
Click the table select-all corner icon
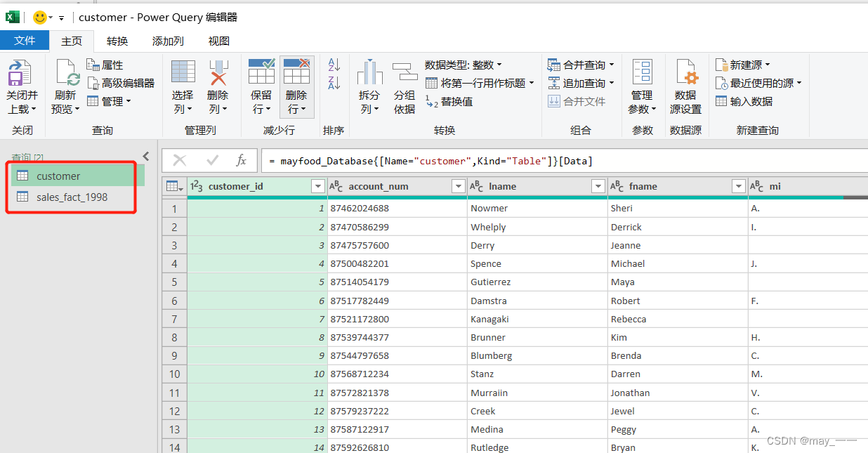coord(173,186)
